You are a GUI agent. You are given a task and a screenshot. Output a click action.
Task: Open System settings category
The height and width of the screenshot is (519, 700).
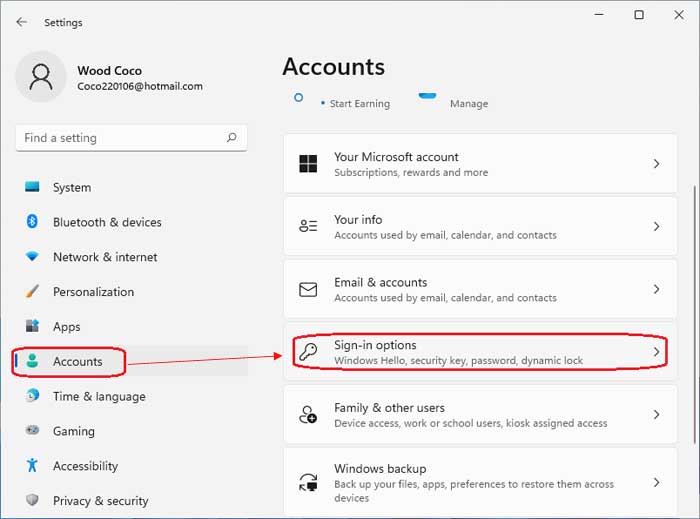tap(131, 187)
